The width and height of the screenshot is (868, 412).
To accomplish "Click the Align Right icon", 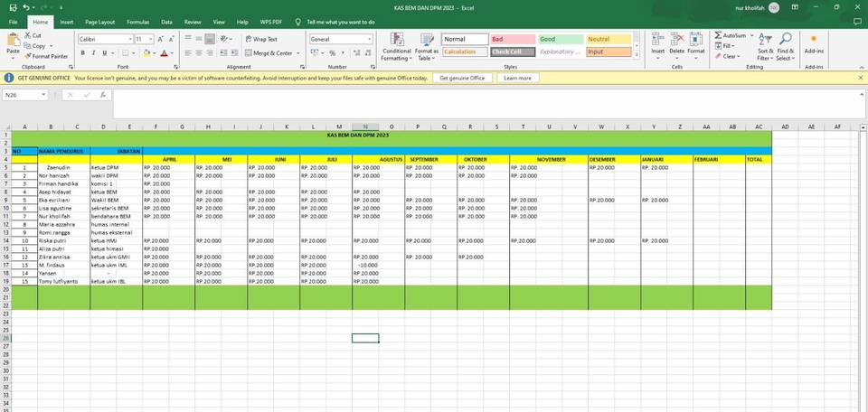I will pos(209,53).
